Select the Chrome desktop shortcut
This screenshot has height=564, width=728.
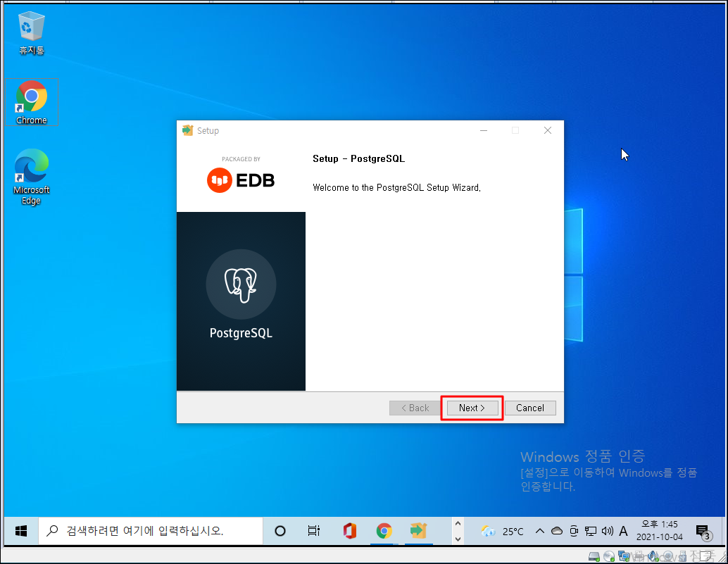[31, 102]
